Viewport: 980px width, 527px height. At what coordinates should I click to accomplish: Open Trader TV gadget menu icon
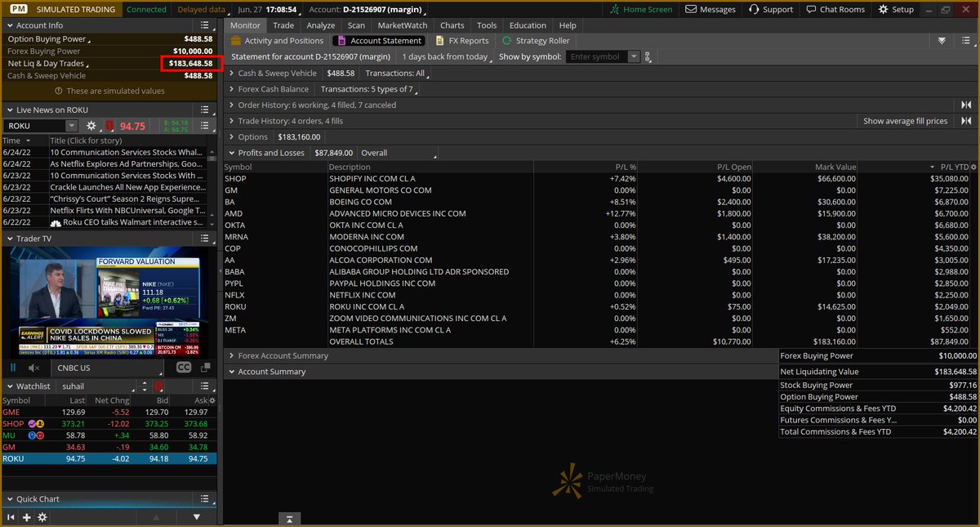click(207, 239)
